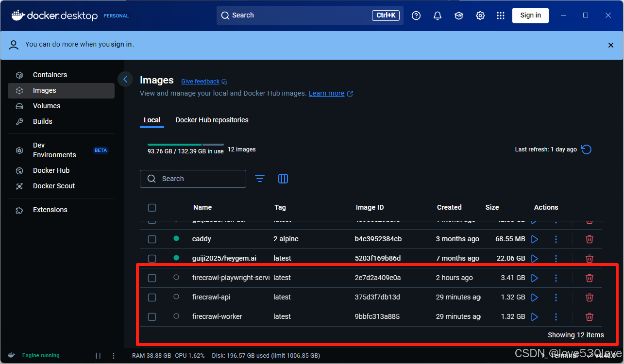Delete the firecrawl-api image
The width and height of the screenshot is (624, 364).
click(x=589, y=298)
